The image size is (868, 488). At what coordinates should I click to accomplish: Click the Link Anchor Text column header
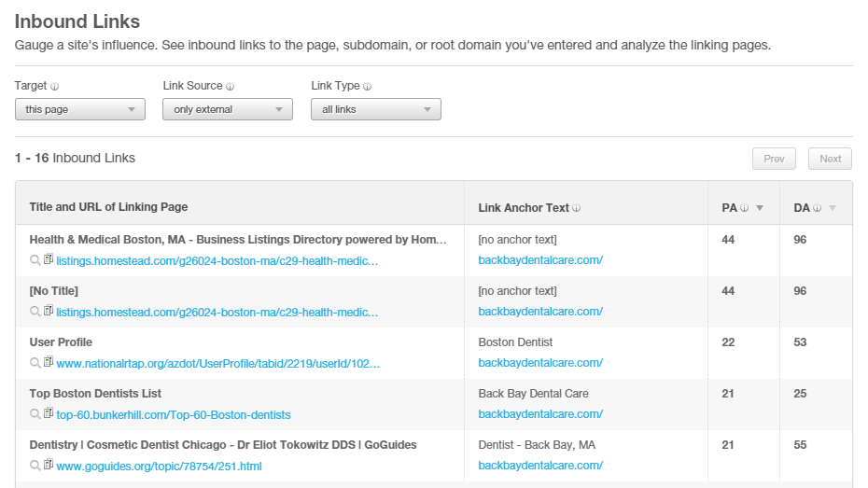tap(524, 208)
